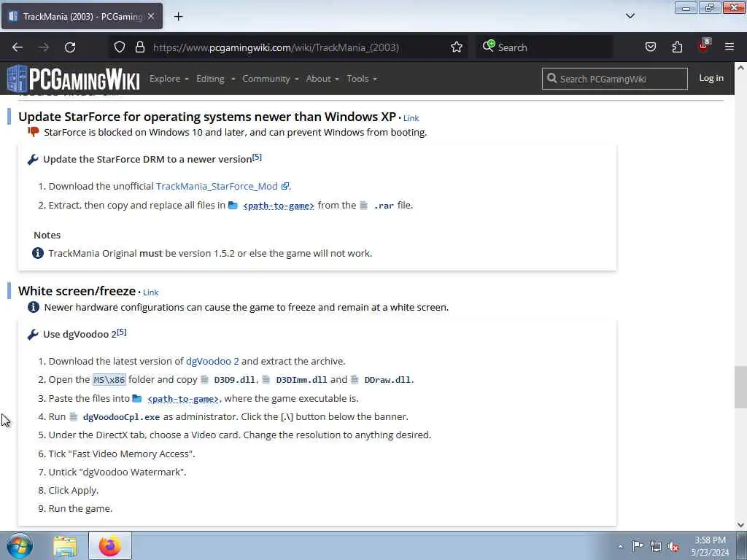Click the file icon before D3D9.dll
Viewport: 747px width, 560px height.
(204, 379)
